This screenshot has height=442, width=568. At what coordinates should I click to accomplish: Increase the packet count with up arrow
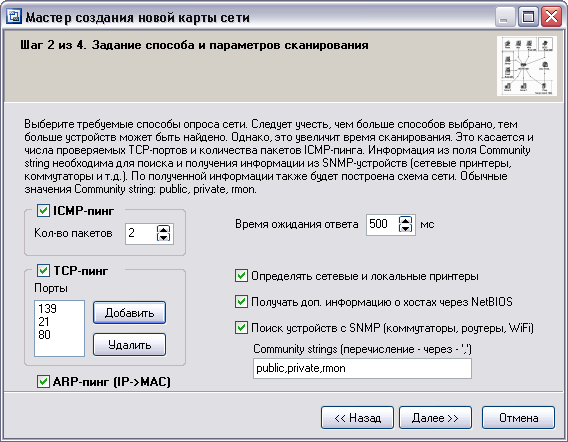pos(163,229)
